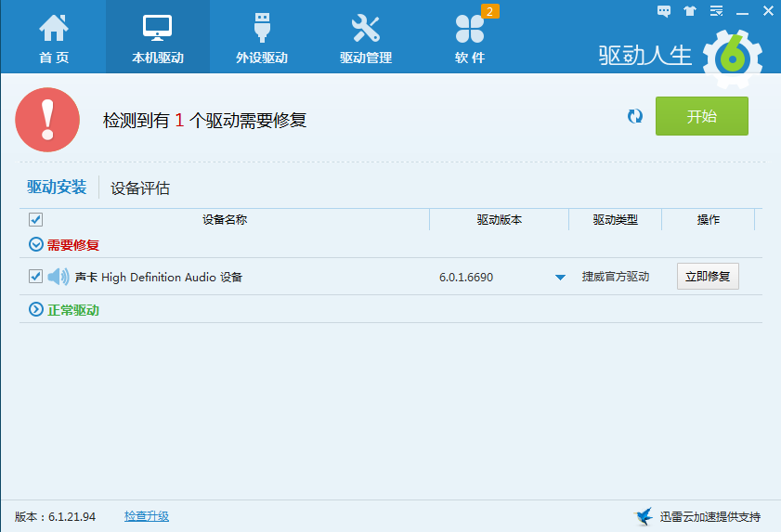The height and width of the screenshot is (532, 781).
Task: Expand the 正常驱动 section
Action: point(36,310)
